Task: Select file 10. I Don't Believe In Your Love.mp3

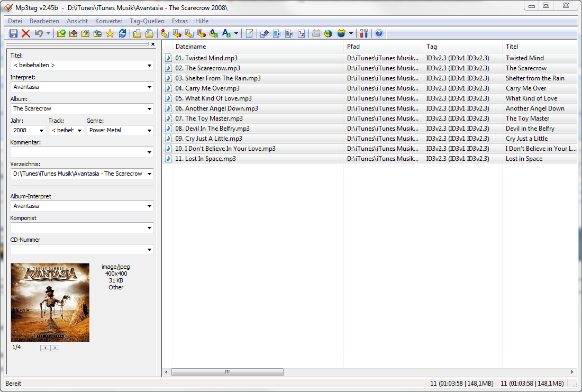Action: 370,148
